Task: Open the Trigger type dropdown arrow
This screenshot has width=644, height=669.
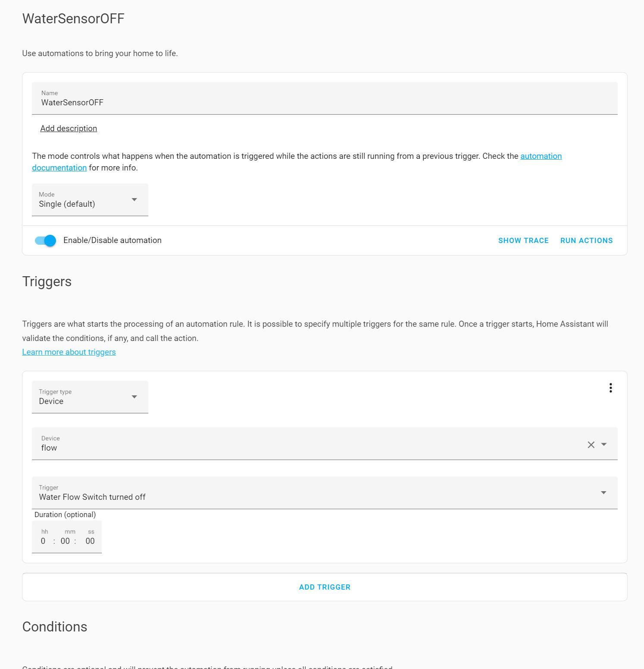Action: (x=135, y=397)
